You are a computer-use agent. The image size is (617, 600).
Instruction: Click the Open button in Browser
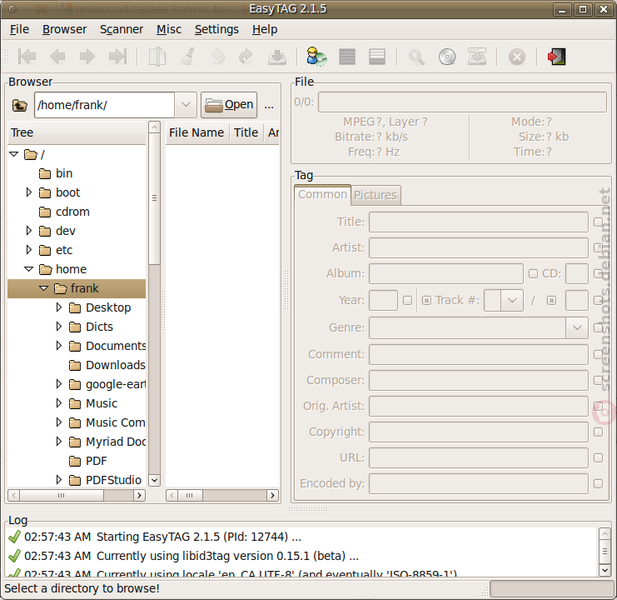coord(229,105)
